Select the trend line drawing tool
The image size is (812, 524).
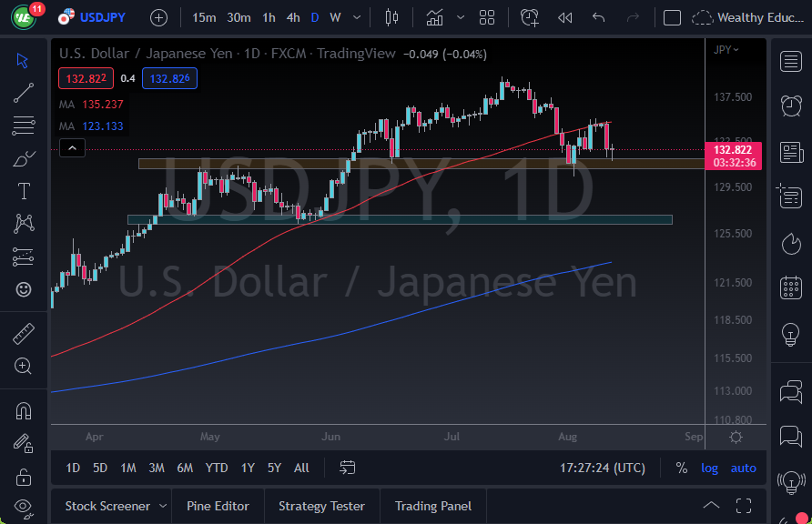tap(24, 93)
